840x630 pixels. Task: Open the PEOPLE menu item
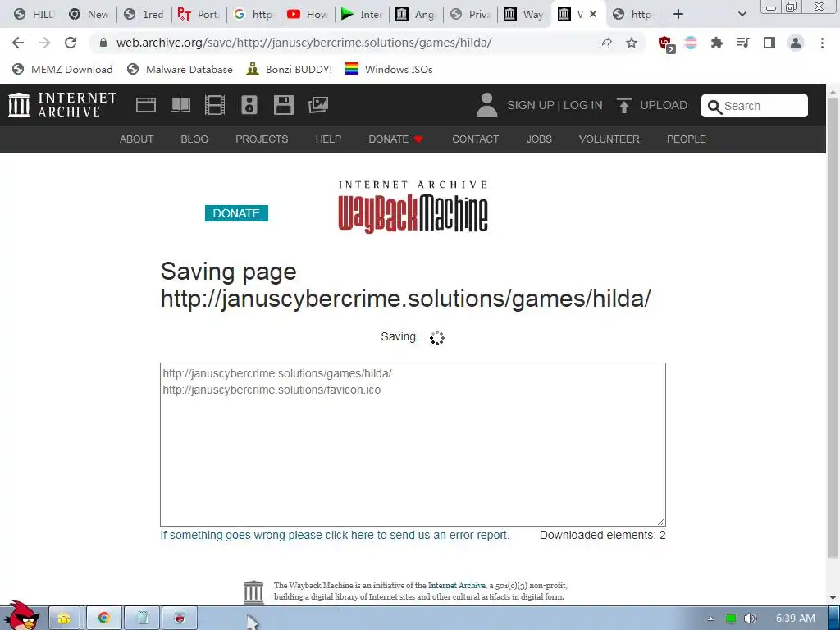click(686, 139)
